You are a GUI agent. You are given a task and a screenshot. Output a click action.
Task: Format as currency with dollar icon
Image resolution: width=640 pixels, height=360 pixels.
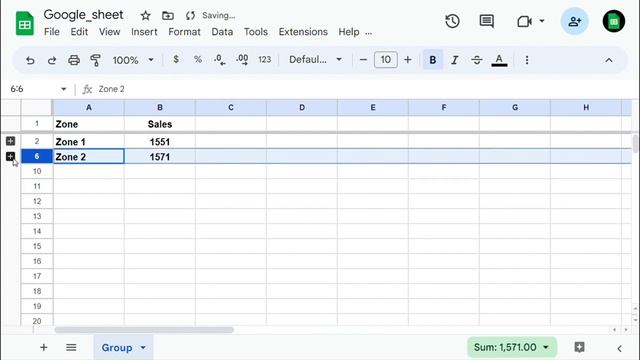click(176, 60)
